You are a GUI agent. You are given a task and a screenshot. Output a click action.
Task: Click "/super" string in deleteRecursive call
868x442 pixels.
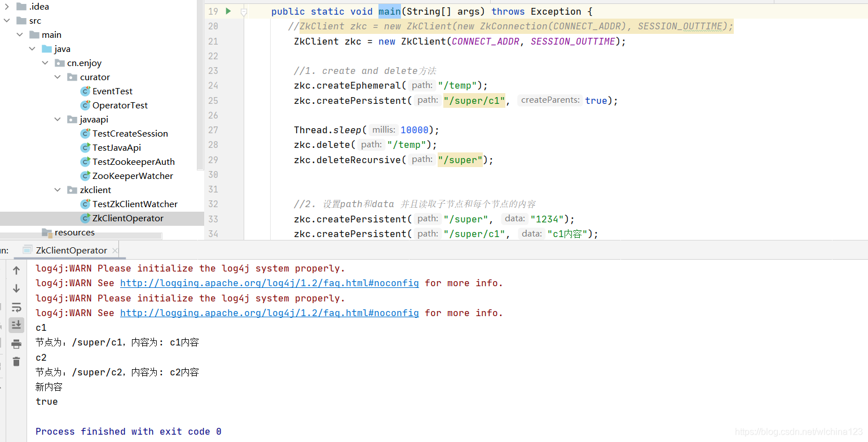[x=460, y=160]
